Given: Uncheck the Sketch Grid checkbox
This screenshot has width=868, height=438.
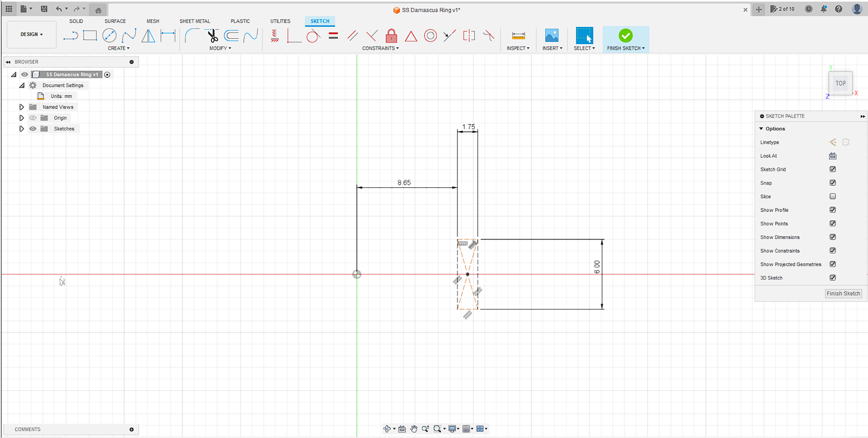Looking at the screenshot, I should point(833,169).
